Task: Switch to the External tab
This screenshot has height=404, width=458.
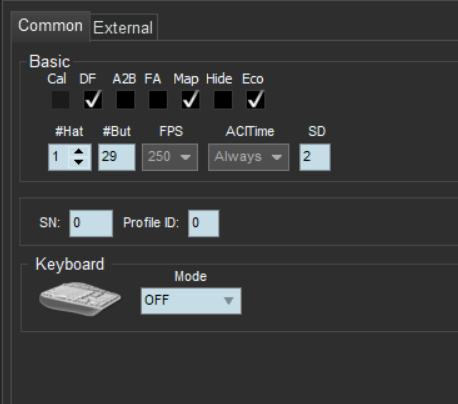Action: click(123, 27)
